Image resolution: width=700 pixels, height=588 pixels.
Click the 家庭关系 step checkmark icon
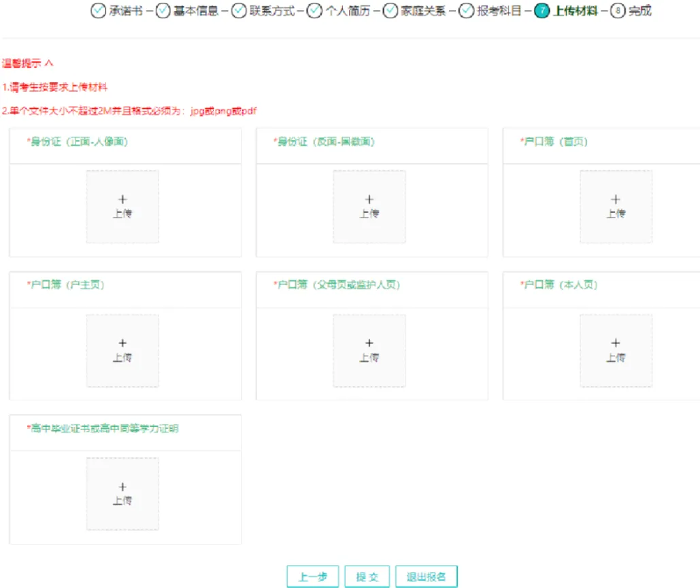pyautogui.click(x=390, y=11)
